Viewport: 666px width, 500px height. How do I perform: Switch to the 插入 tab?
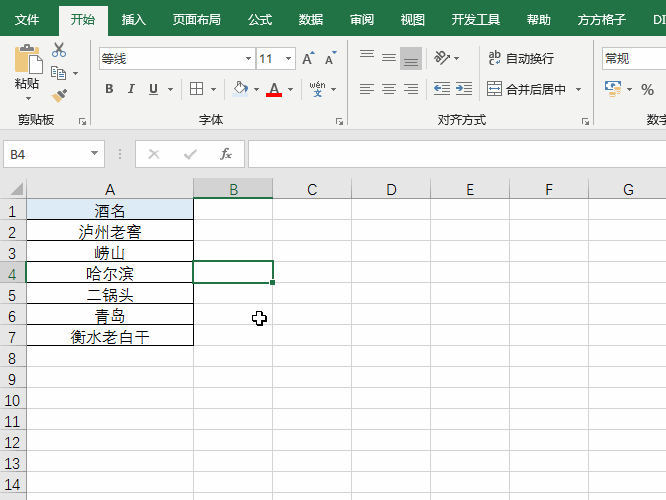pos(134,20)
